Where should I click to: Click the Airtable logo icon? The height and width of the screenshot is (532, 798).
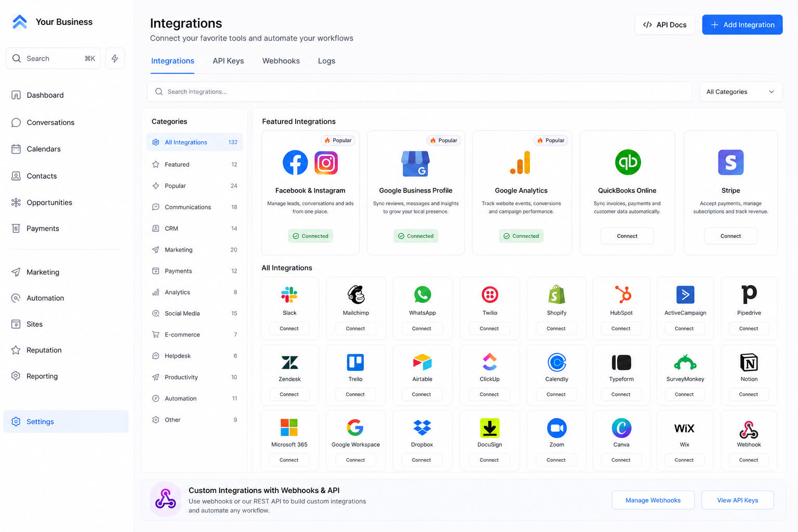click(x=422, y=362)
